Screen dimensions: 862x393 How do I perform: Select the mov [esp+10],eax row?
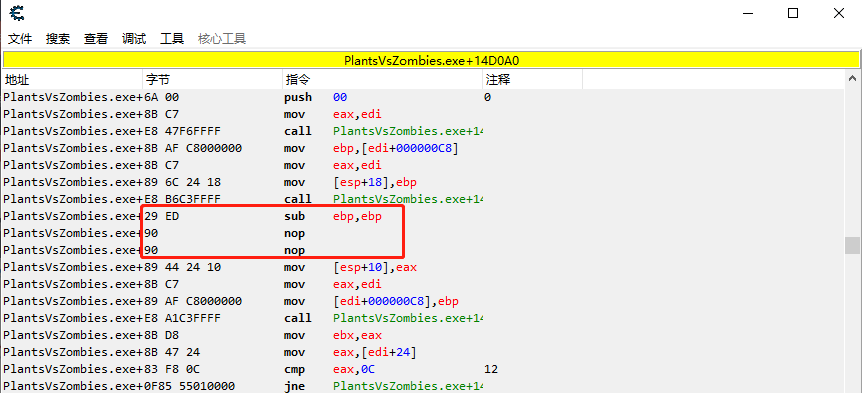[422, 267]
